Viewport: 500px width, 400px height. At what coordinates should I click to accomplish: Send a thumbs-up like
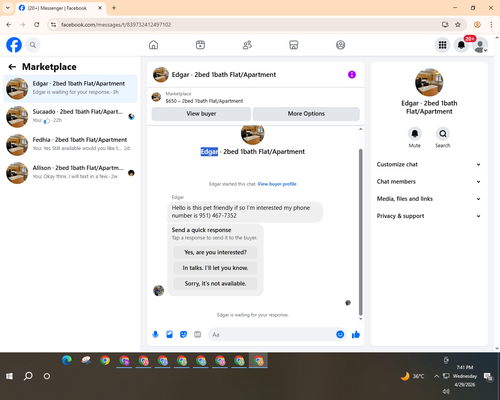pyautogui.click(x=356, y=334)
